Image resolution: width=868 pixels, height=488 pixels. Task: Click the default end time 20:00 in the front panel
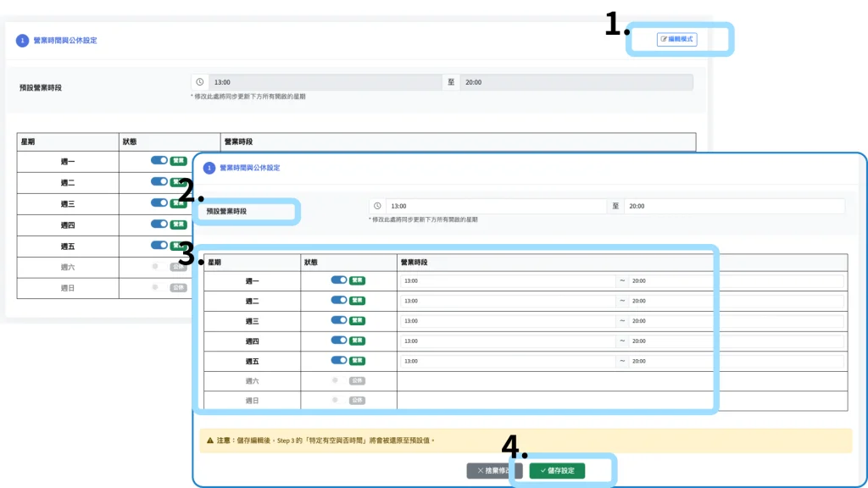click(x=734, y=206)
